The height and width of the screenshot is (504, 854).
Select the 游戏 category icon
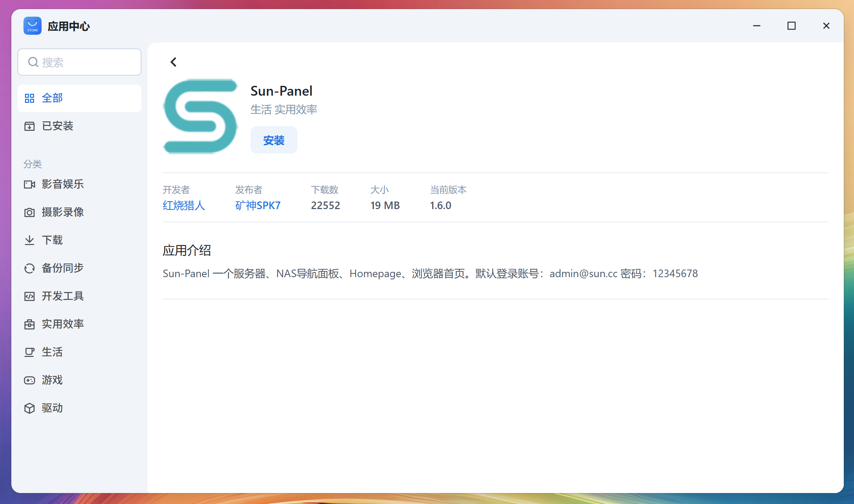point(30,380)
